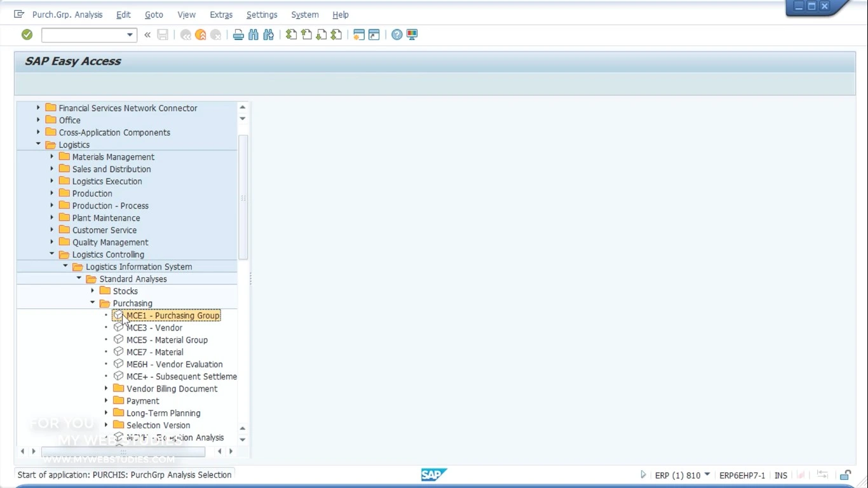Click the Next Page icon
Viewport: 868px width, 488px height.
[x=322, y=35]
